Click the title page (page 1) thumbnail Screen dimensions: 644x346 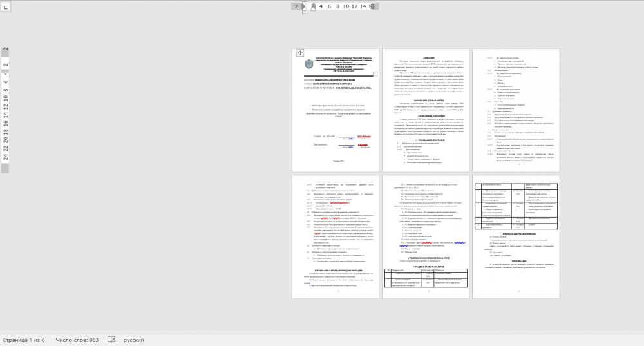[335, 110]
